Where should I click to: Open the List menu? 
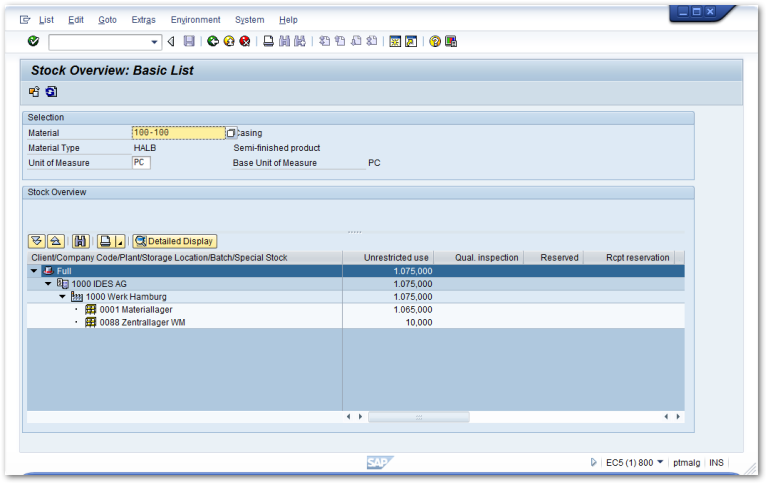point(46,20)
